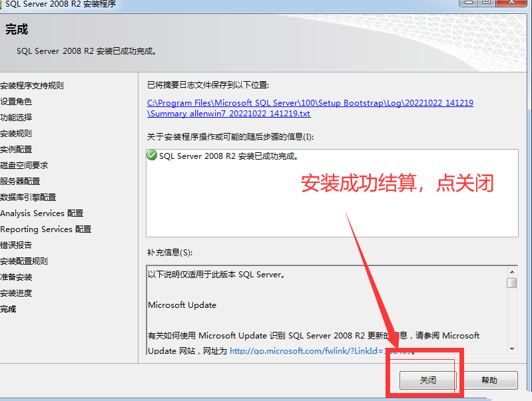Image resolution: width=532 pixels, height=401 pixels.
Task: Select the 实例配置 step
Action: pos(16,149)
